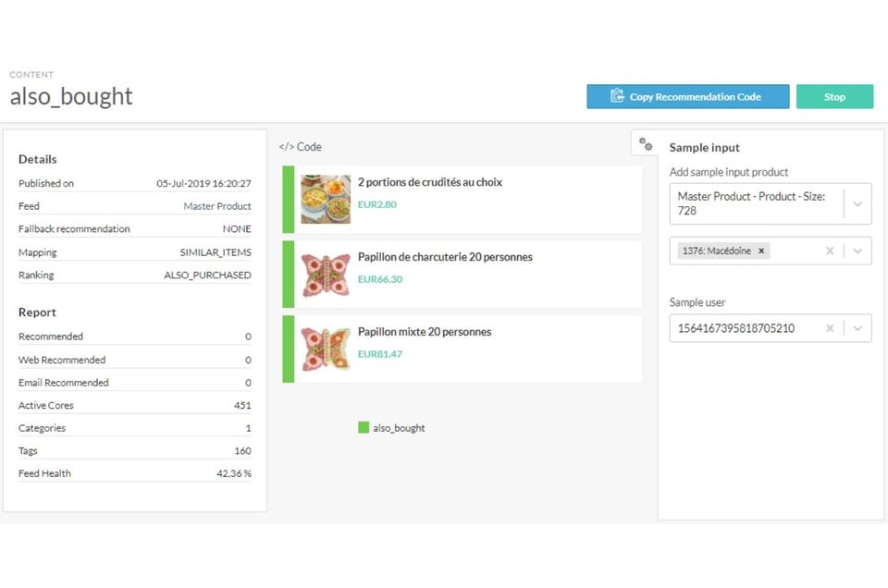Image resolution: width=888 pixels, height=588 pixels.
Task: Click the green also_bought legend swatch
Action: click(364, 427)
